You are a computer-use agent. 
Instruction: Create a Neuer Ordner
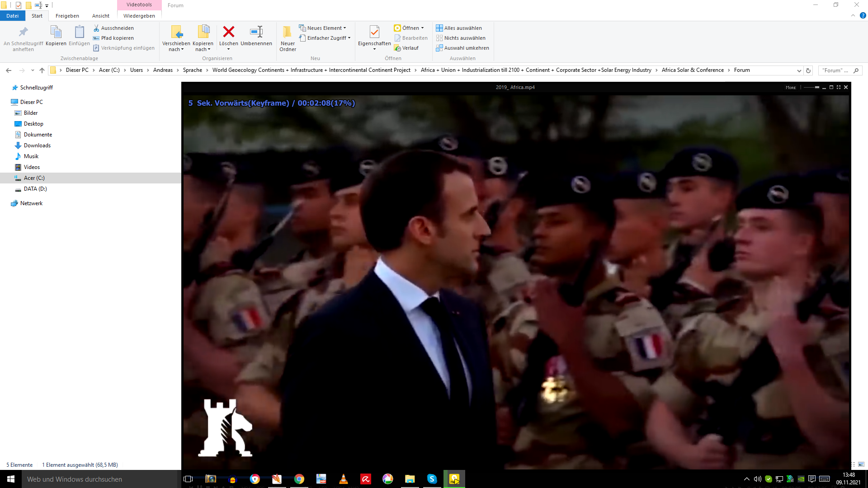(x=288, y=38)
